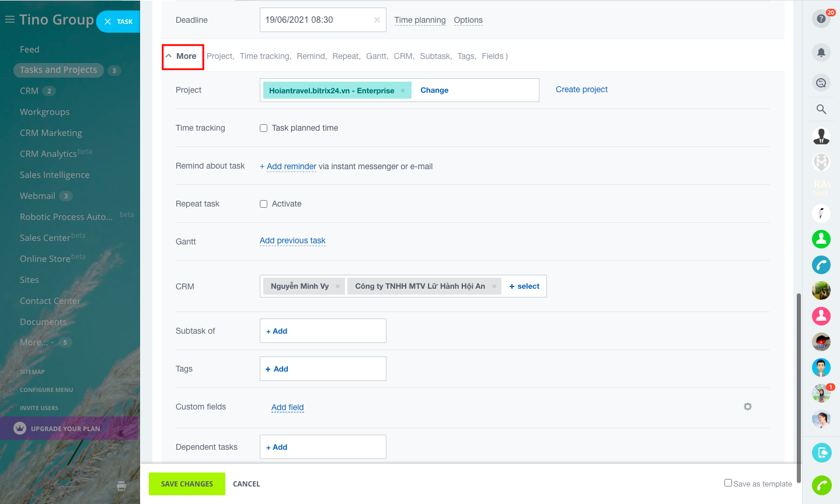840x504 pixels.
Task: Close the TASK slider panel
Action: coord(107,22)
